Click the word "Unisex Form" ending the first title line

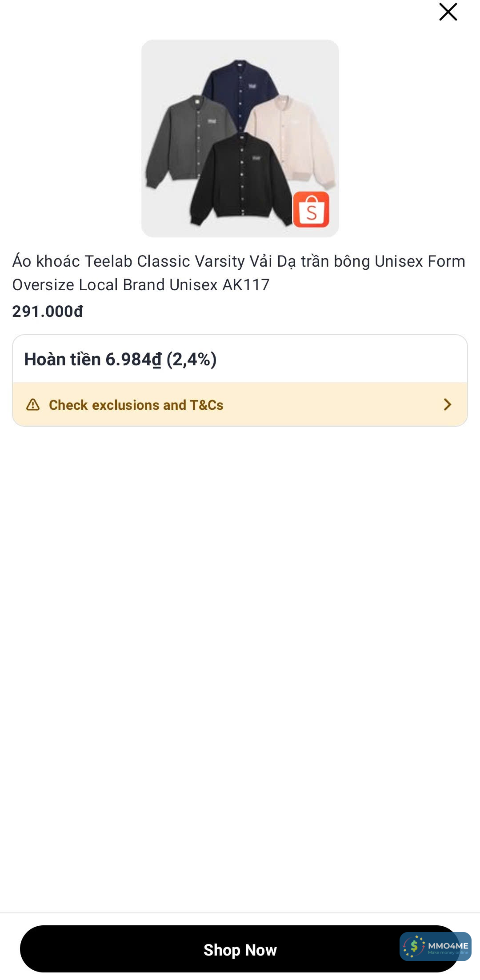(420, 261)
